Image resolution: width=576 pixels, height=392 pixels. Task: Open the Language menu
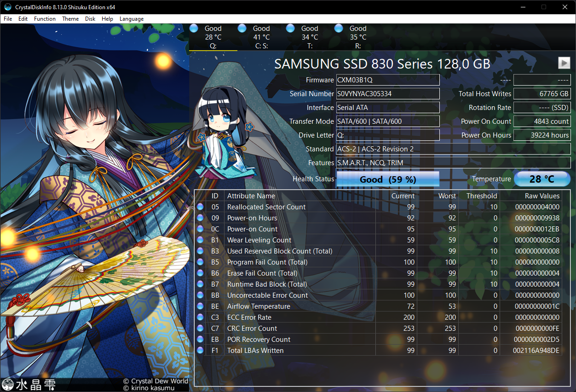132,19
